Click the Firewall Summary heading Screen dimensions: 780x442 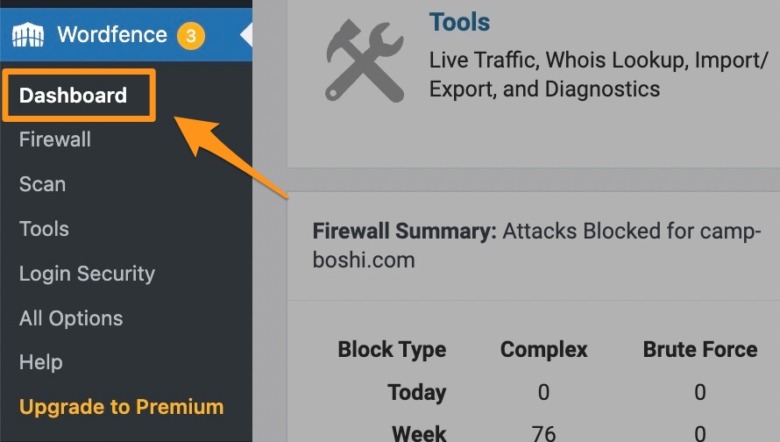click(404, 231)
